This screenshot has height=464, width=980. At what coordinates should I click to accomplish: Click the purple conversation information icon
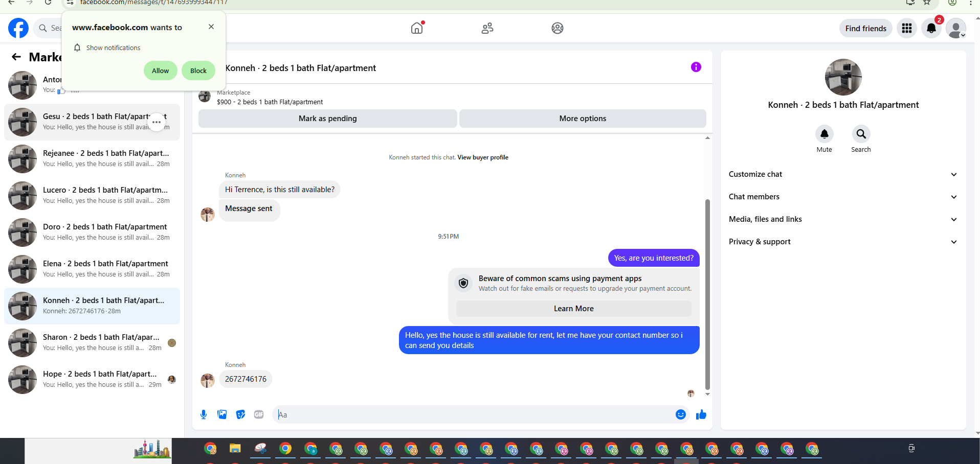pyautogui.click(x=696, y=67)
